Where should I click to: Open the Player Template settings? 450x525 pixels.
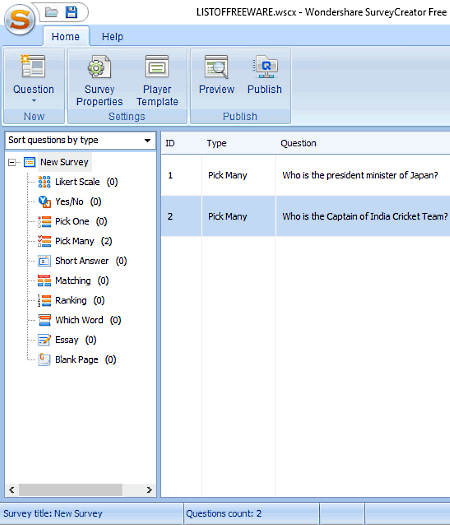[157, 81]
